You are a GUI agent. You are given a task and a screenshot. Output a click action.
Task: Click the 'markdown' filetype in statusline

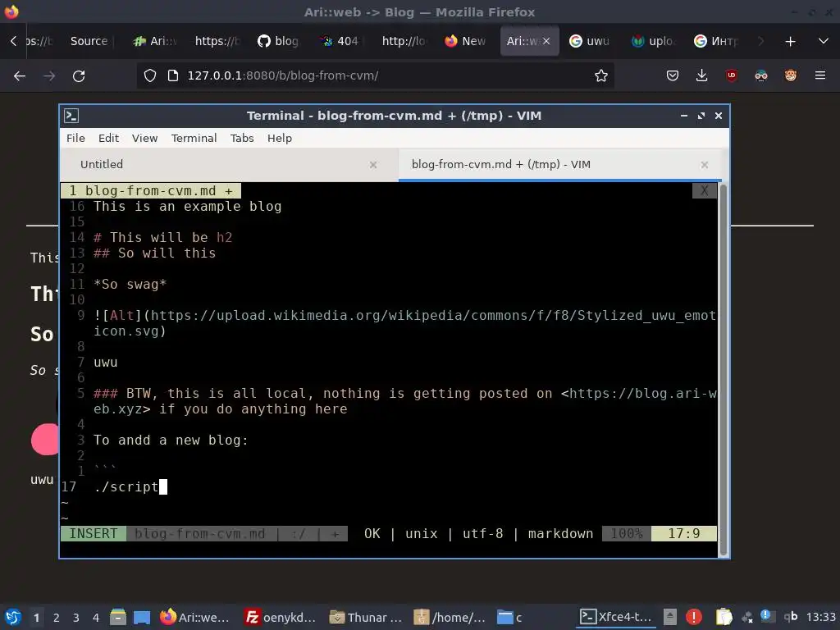[560, 533]
